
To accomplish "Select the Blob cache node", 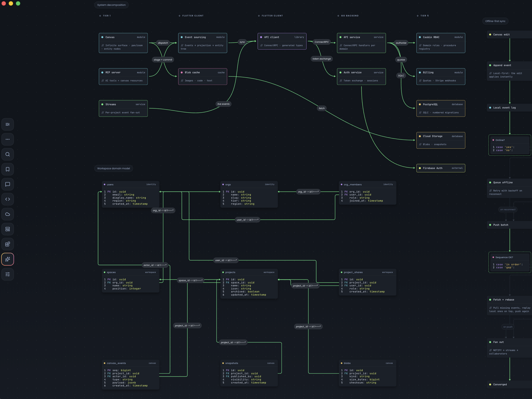I will click(x=203, y=77).
